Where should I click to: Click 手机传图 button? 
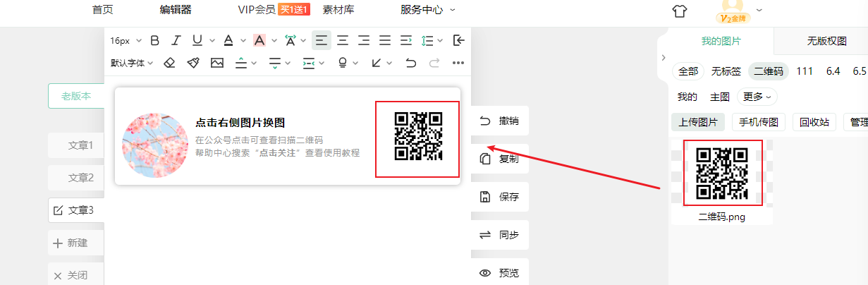(x=759, y=122)
